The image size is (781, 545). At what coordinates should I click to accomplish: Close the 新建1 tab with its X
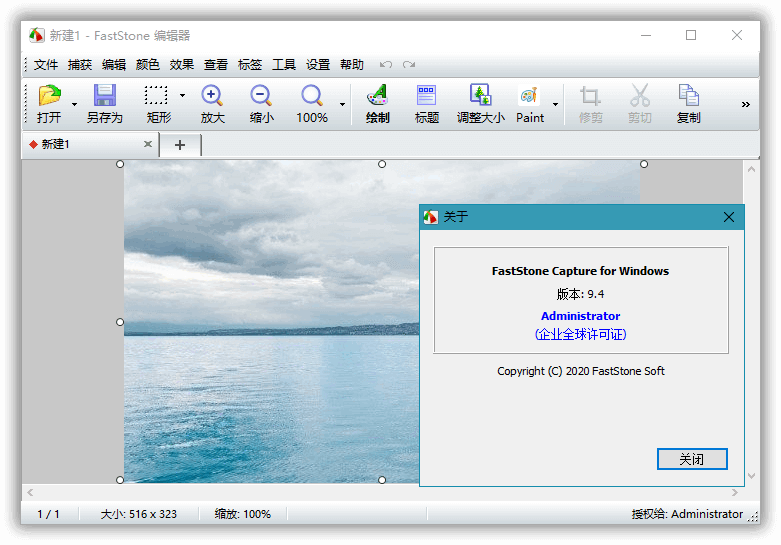(x=148, y=145)
